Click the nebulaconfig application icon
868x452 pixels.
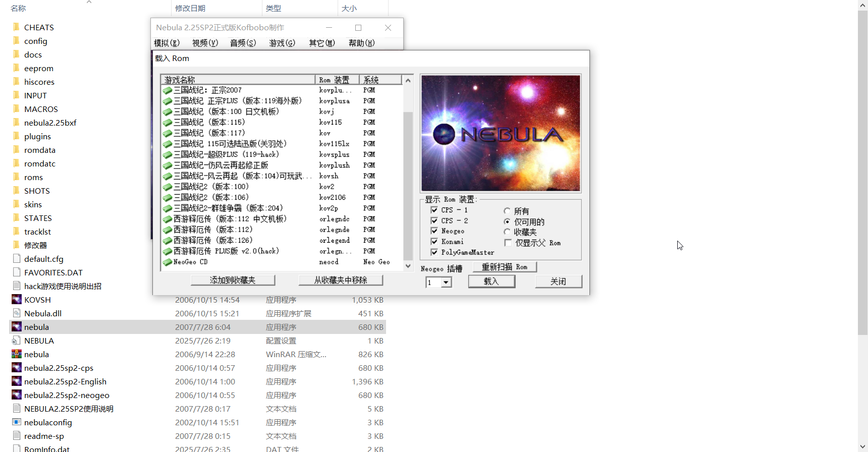[17, 422]
